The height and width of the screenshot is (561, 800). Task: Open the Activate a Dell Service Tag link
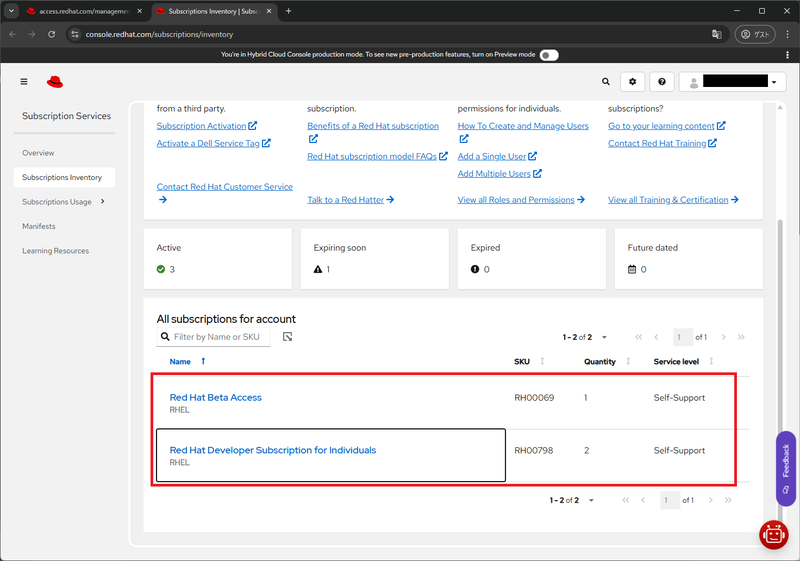point(213,143)
